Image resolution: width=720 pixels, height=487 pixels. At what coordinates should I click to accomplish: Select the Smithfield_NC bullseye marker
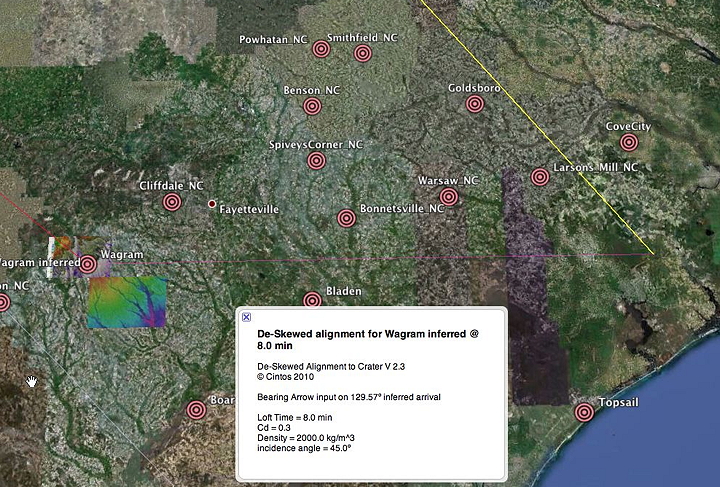point(362,53)
